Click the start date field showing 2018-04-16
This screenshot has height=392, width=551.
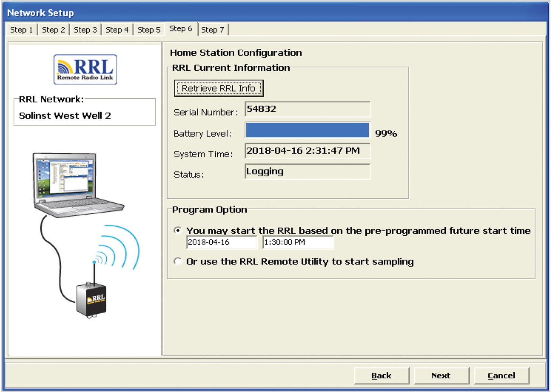tap(221, 242)
